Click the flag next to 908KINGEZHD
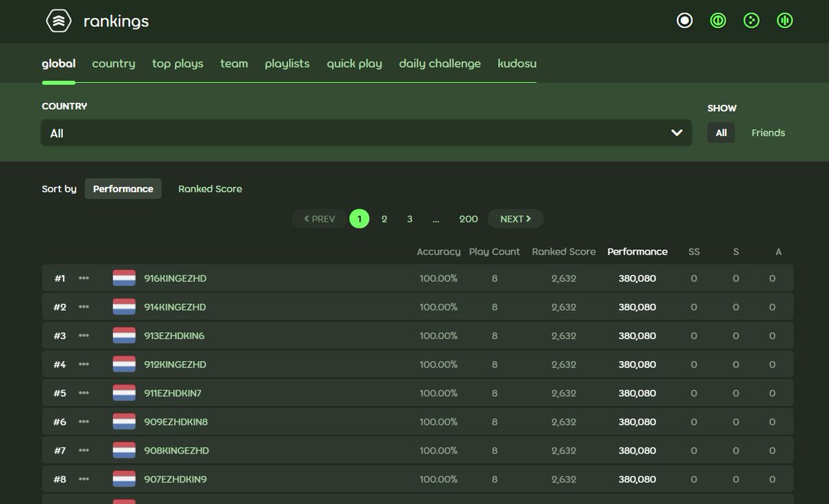Image resolution: width=829 pixels, height=504 pixels. click(x=124, y=450)
